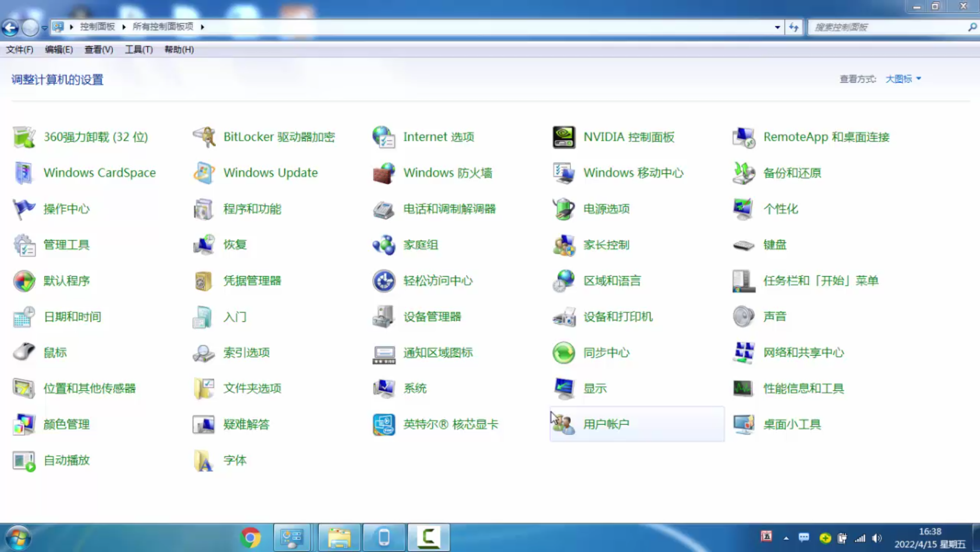Open the NVIDIA 控制面板 icon
This screenshot has width=980, height=552.
tap(564, 137)
